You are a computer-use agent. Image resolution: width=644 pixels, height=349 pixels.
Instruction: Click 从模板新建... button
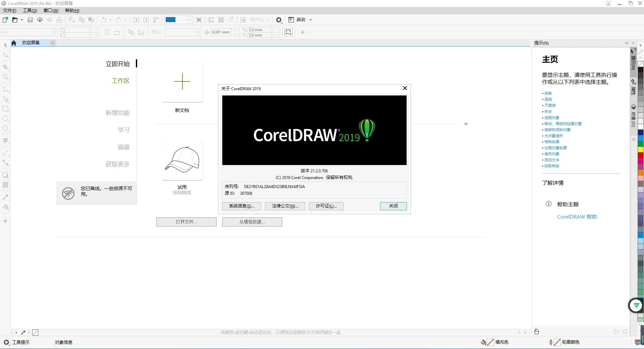[x=252, y=222]
